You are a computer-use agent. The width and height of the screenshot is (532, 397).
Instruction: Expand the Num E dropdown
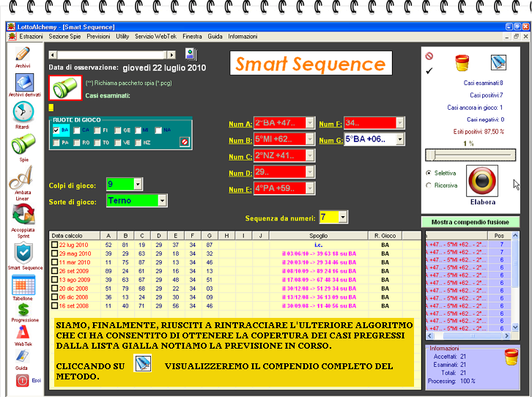[x=310, y=188]
